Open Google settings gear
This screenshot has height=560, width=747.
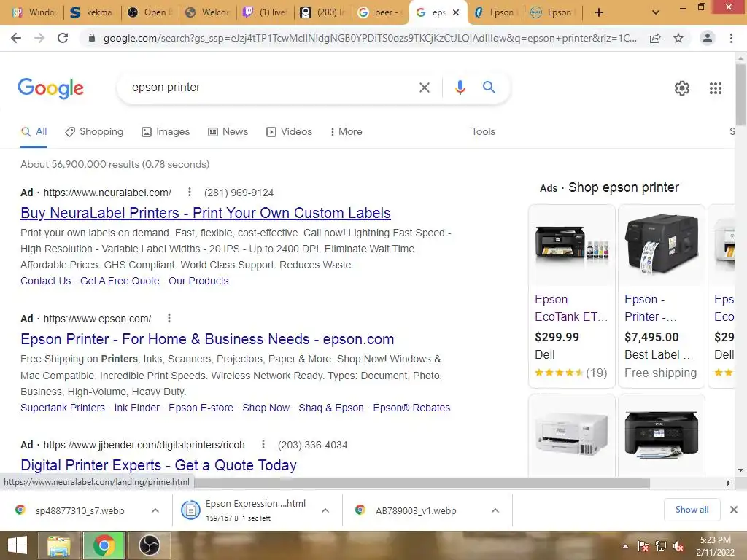click(x=682, y=88)
